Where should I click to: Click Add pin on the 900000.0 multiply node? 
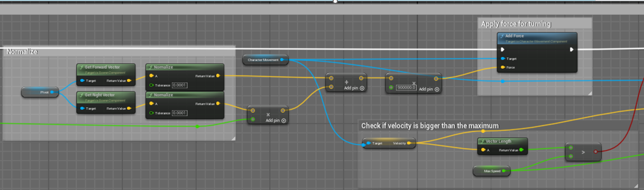(x=429, y=89)
